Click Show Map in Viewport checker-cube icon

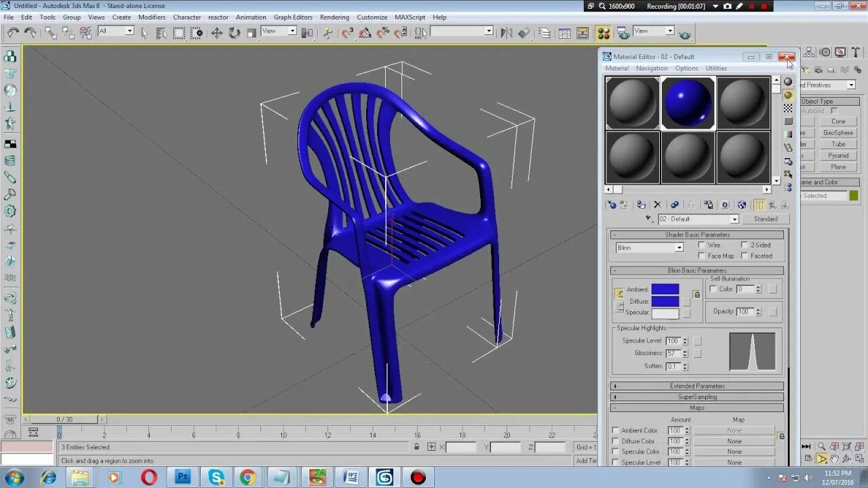click(742, 205)
